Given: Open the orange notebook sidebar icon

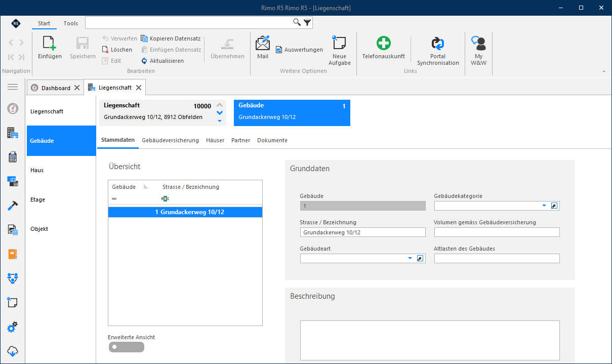Looking at the screenshot, I should (13, 254).
